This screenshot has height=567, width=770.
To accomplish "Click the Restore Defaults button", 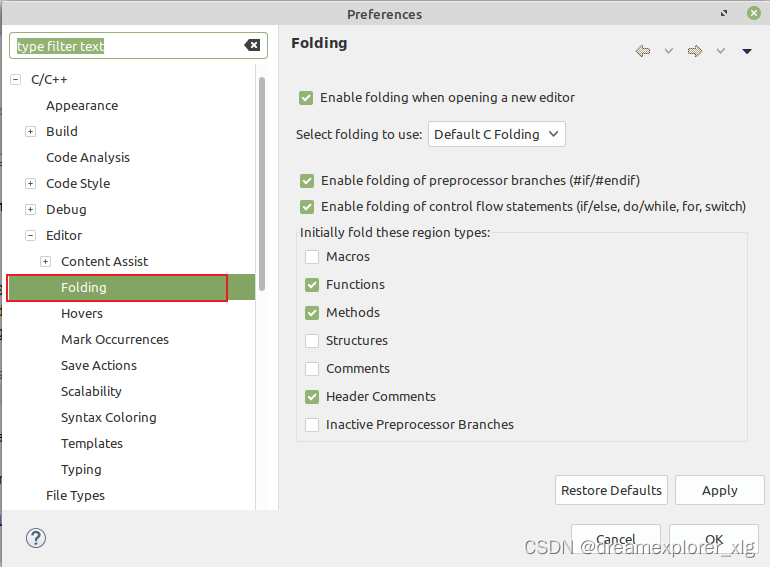I will point(611,490).
